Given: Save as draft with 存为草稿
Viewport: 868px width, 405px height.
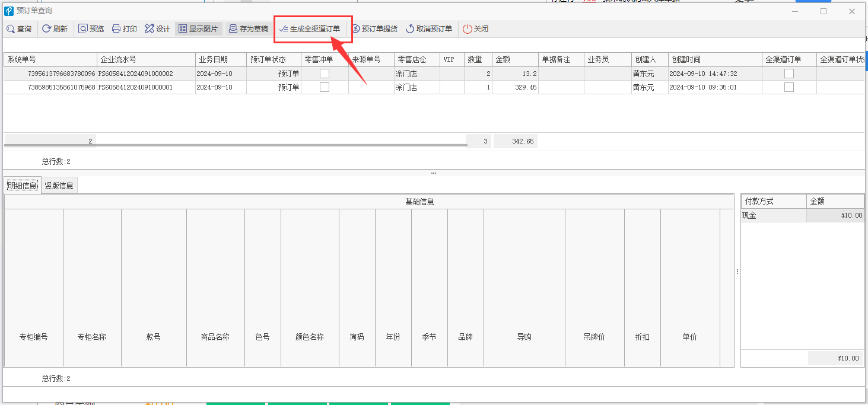Looking at the screenshot, I should click(x=249, y=28).
